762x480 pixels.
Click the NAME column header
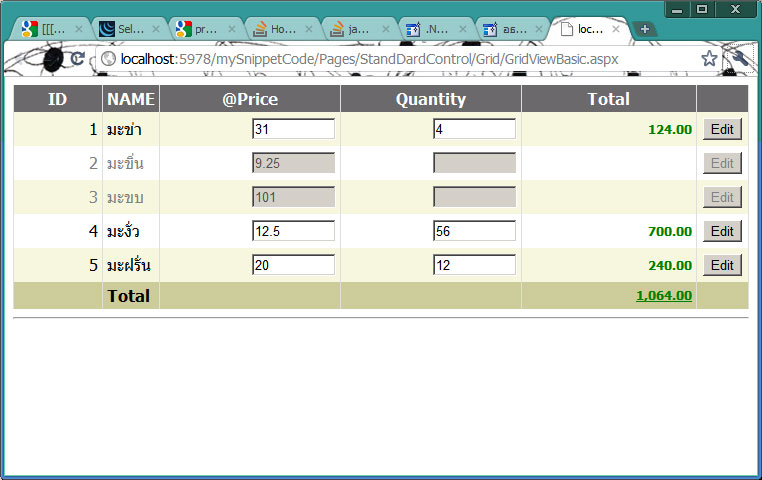pos(131,99)
